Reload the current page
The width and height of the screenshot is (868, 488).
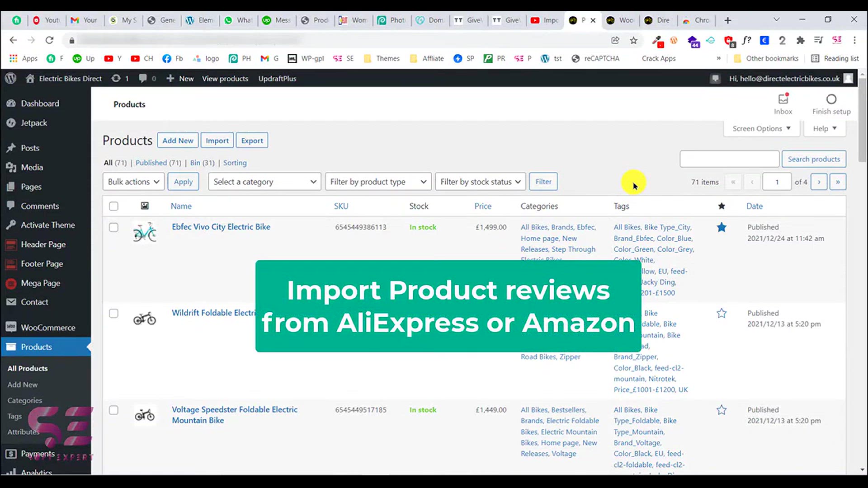pos(49,40)
